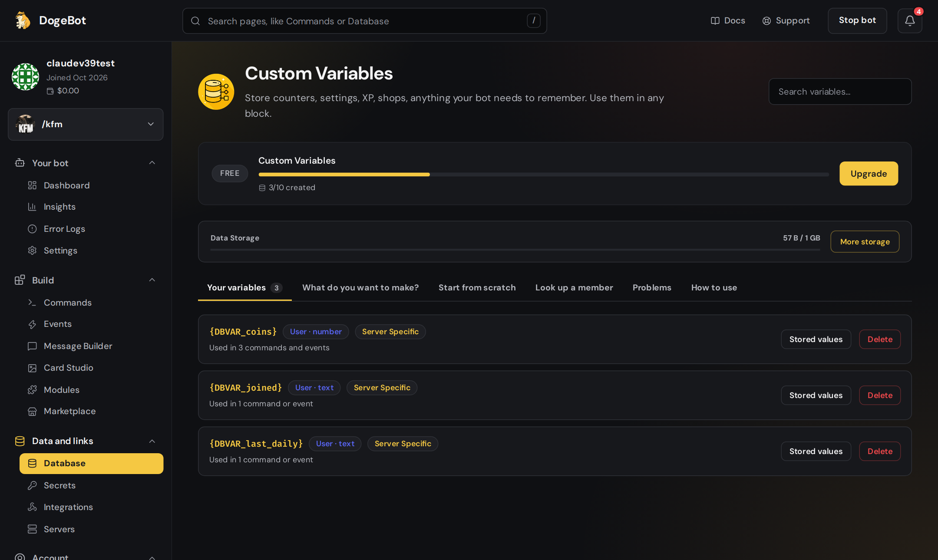The width and height of the screenshot is (938, 560).
Task: Focus the Search variables field
Action: (840, 92)
